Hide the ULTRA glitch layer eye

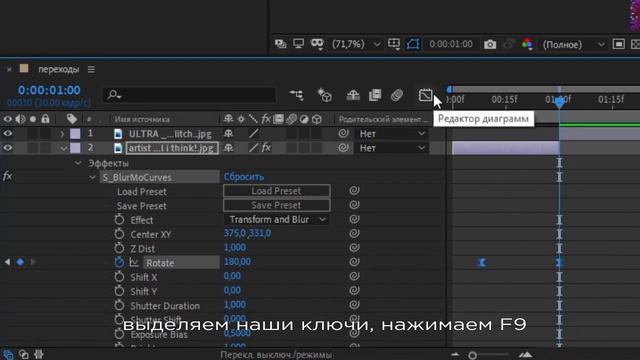[8, 133]
